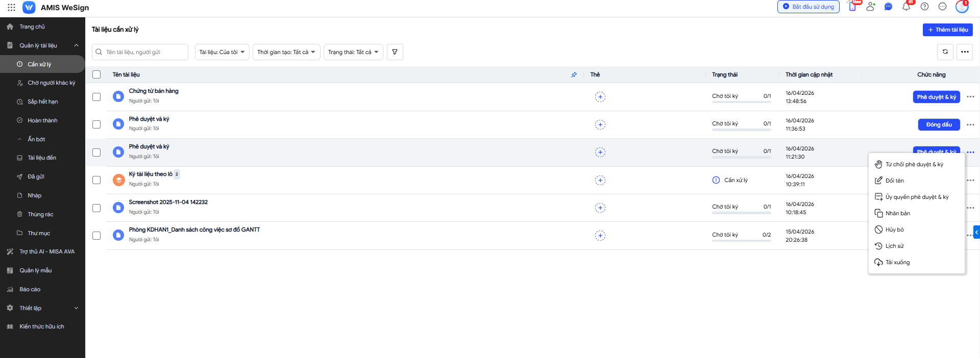Click the signing progress bar for Phòng KDHAN1

click(x=741, y=240)
